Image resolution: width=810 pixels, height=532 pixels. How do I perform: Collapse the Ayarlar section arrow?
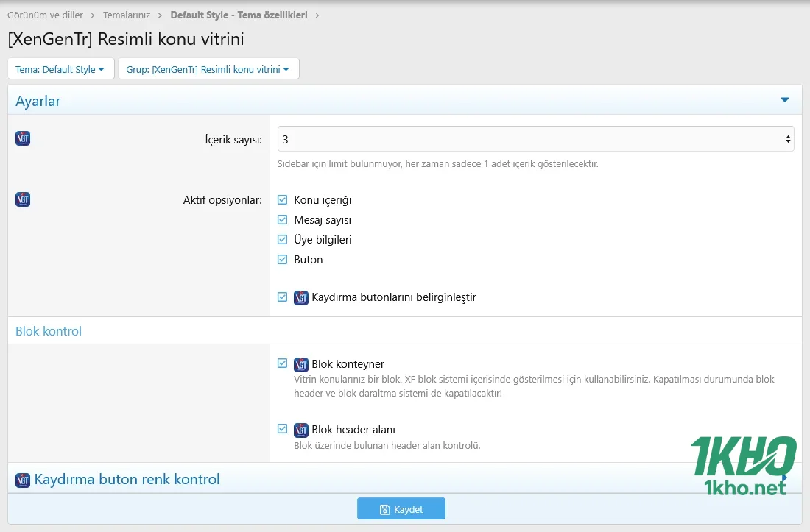785,100
